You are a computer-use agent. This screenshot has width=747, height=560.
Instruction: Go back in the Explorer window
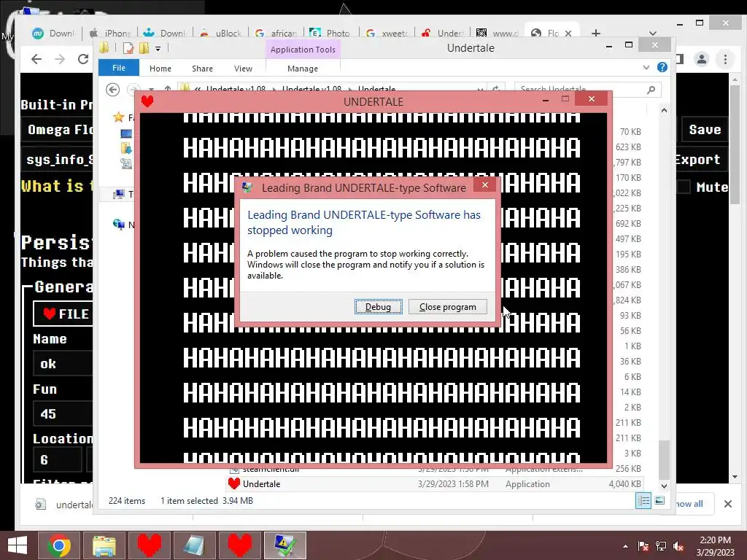(113, 90)
